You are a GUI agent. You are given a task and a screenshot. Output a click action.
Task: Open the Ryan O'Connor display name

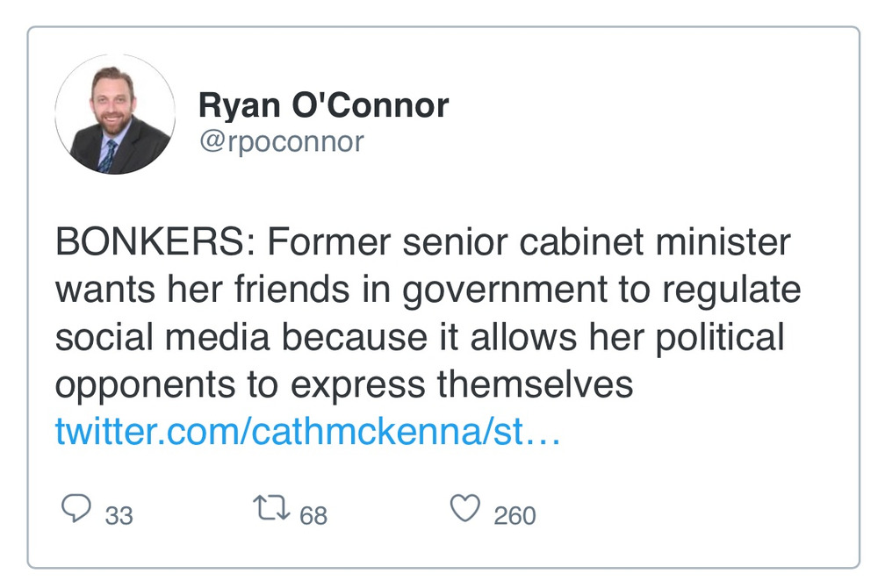pyautogui.click(x=323, y=105)
